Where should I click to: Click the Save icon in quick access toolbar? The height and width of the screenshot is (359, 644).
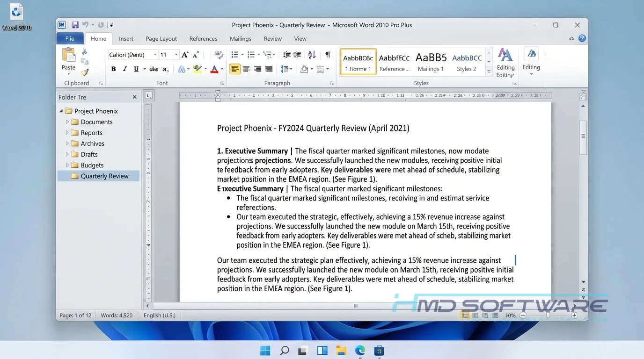click(75, 25)
